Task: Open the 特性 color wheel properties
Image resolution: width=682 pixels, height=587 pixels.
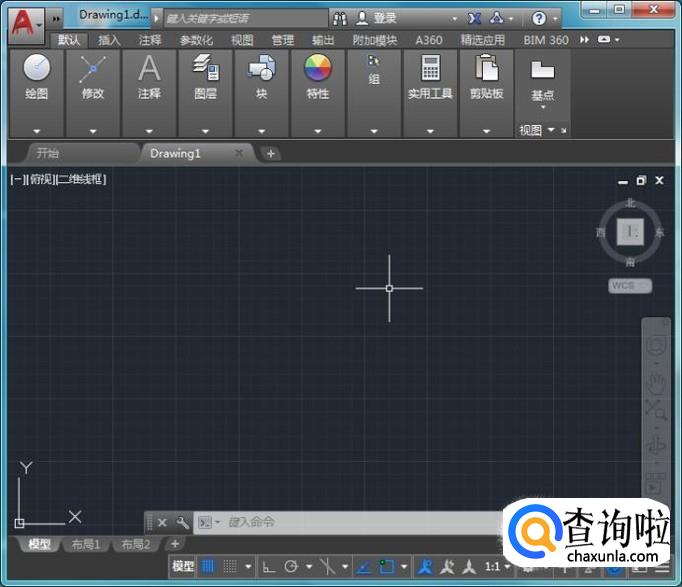Action: click(x=317, y=68)
